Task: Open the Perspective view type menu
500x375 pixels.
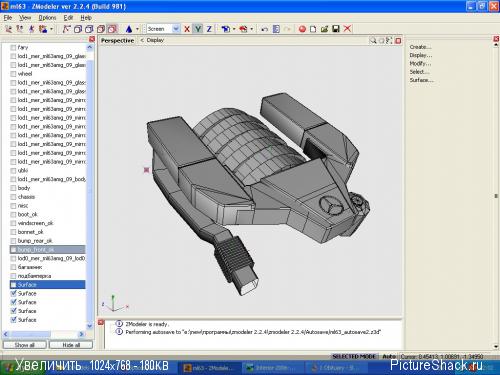Action: coord(117,40)
